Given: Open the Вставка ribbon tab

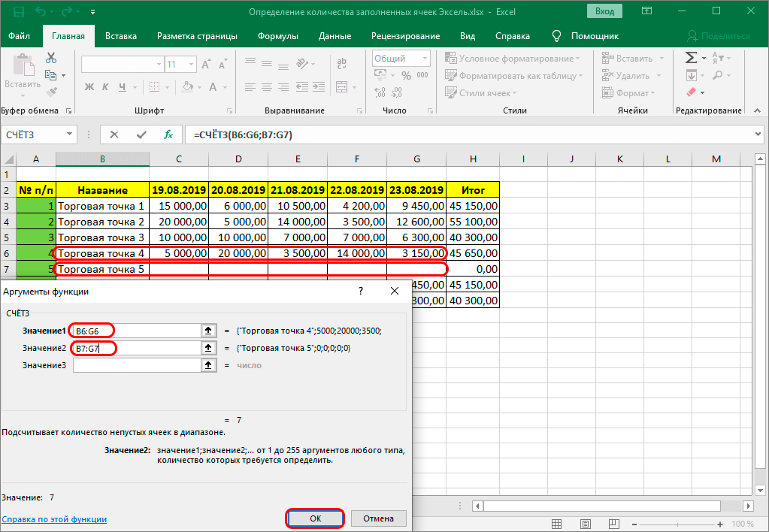Looking at the screenshot, I should click(x=121, y=36).
